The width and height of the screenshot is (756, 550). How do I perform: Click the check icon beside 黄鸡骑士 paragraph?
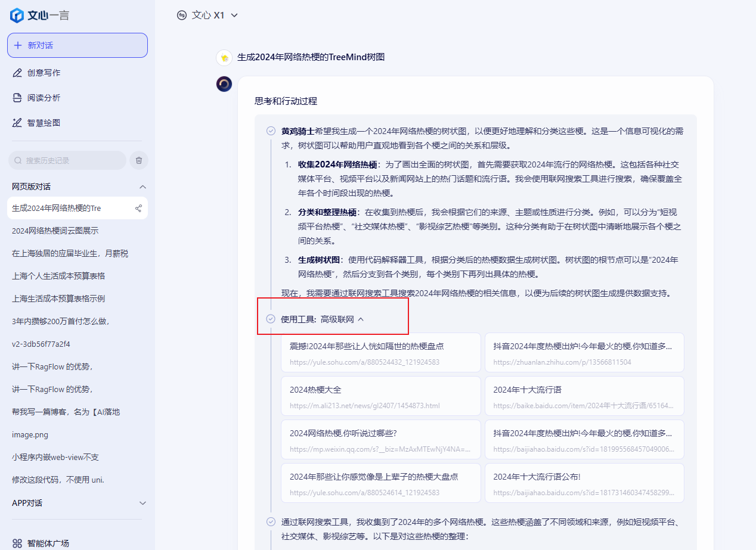point(271,131)
